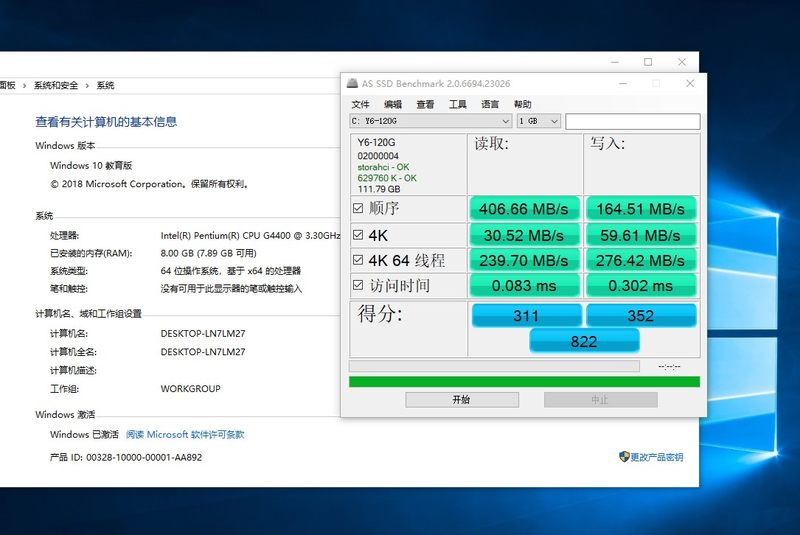Click the gray progress bar above the green bar
The image size is (800, 535).
tap(494, 366)
